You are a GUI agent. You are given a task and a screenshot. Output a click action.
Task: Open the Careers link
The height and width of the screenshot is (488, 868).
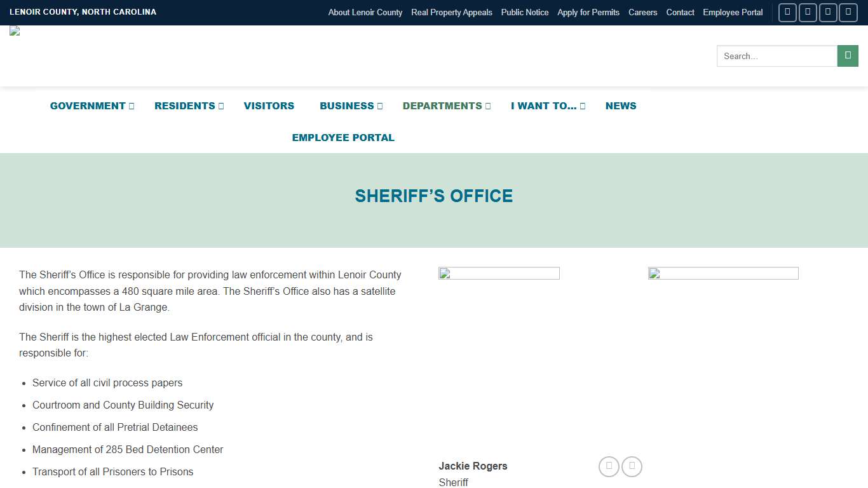[x=642, y=13]
